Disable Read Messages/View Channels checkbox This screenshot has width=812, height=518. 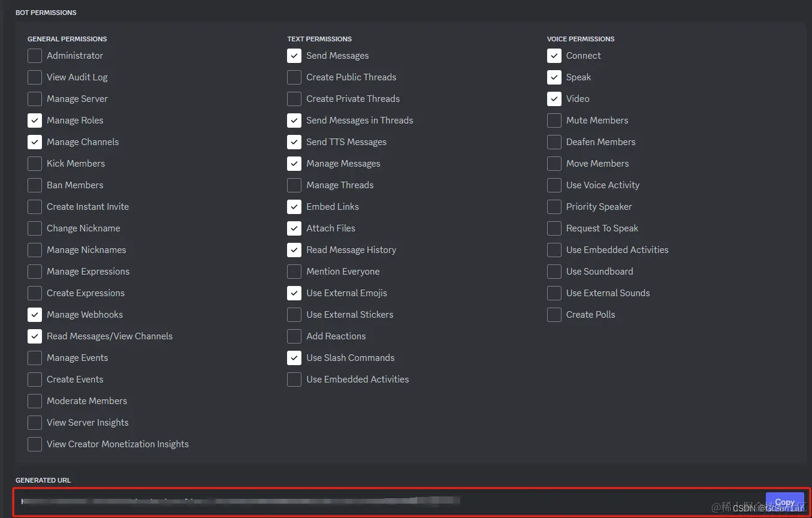tap(35, 336)
